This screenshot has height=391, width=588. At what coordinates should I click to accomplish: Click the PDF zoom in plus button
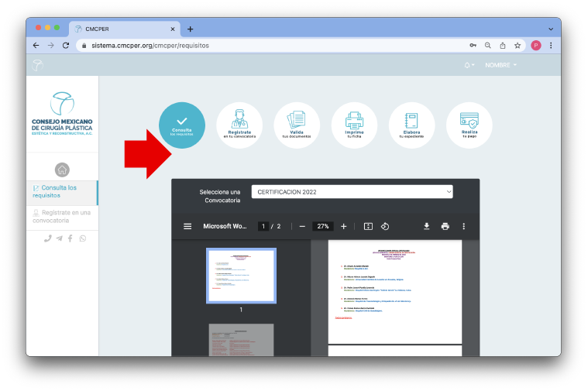(343, 226)
